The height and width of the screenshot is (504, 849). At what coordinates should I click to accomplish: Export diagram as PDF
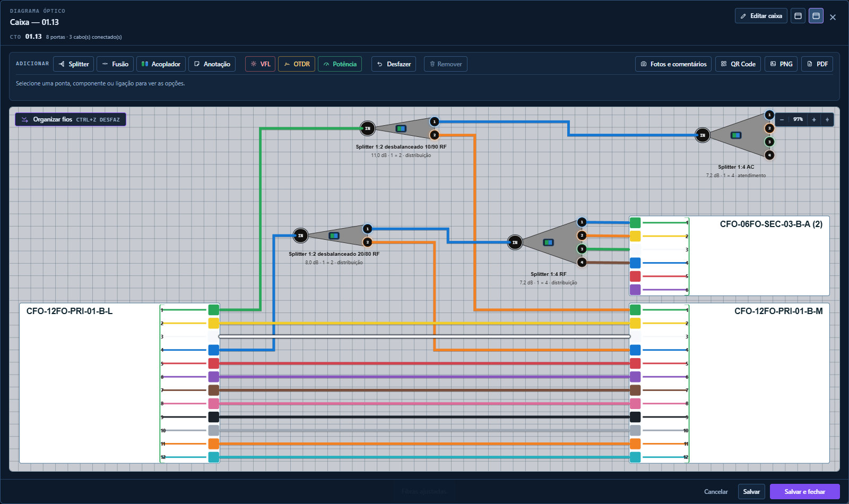(x=817, y=64)
